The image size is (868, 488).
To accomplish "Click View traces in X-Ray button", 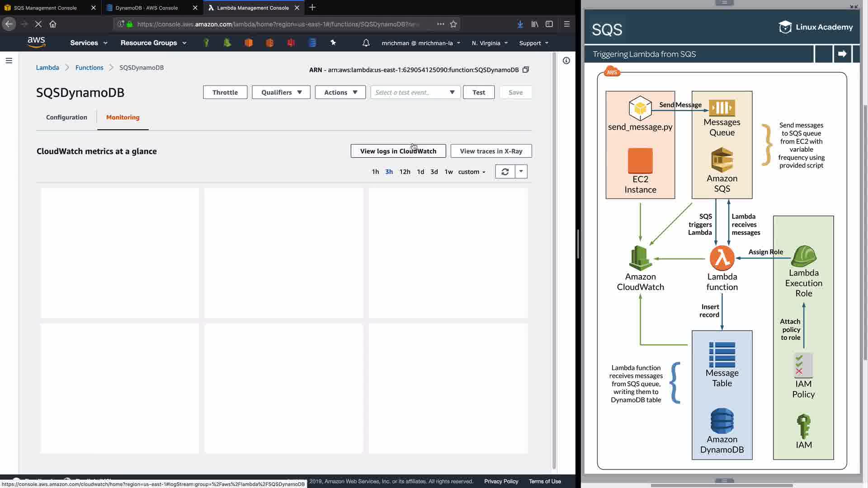I will 491,151.
